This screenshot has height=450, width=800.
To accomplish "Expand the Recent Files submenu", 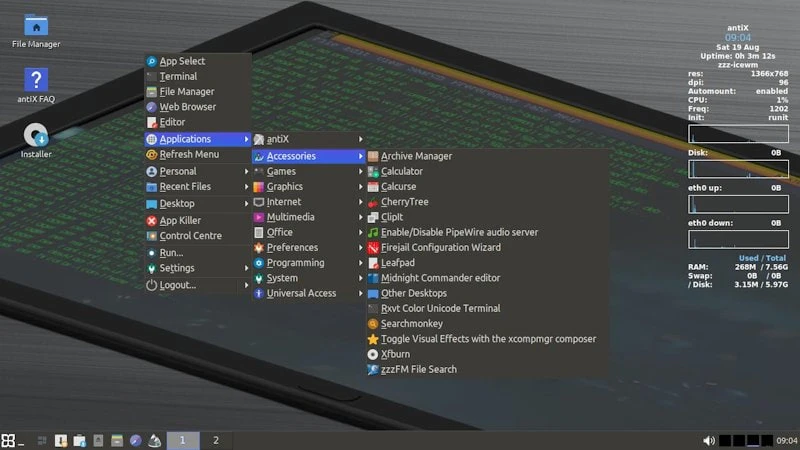I will click(x=198, y=187).
